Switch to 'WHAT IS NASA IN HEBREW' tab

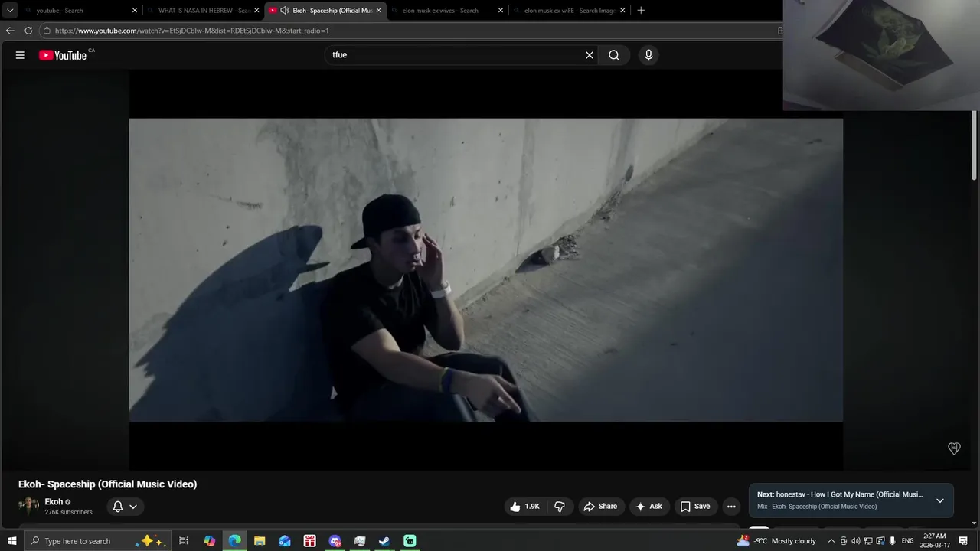pos(204,11)
